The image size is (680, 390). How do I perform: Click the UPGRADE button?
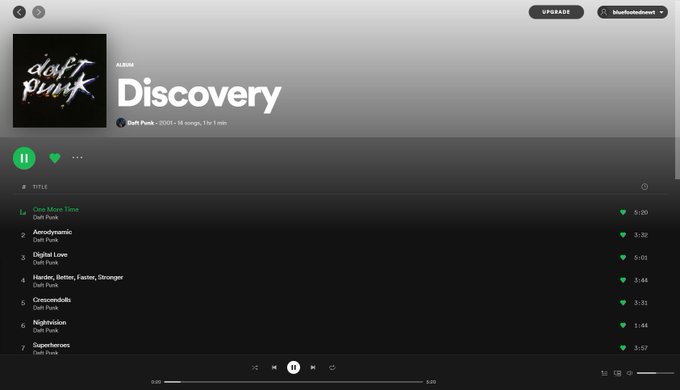[556, 12]
